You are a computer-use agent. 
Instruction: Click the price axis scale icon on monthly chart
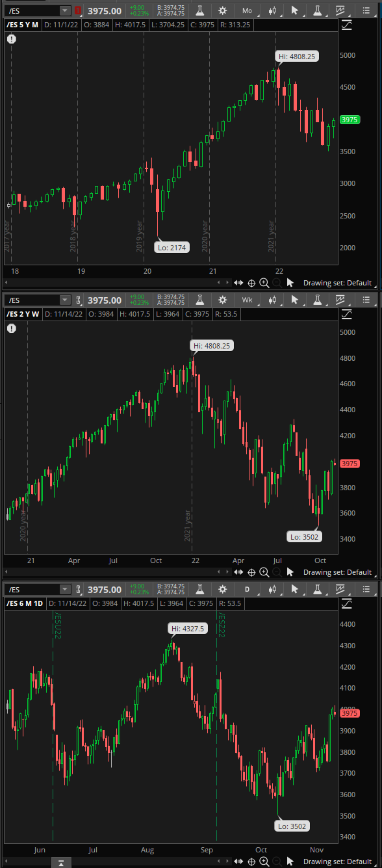click(x=346, y=25)
